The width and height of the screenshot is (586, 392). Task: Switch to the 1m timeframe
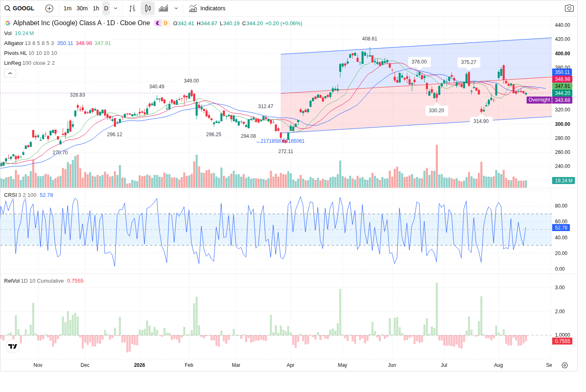click(68, 8)
